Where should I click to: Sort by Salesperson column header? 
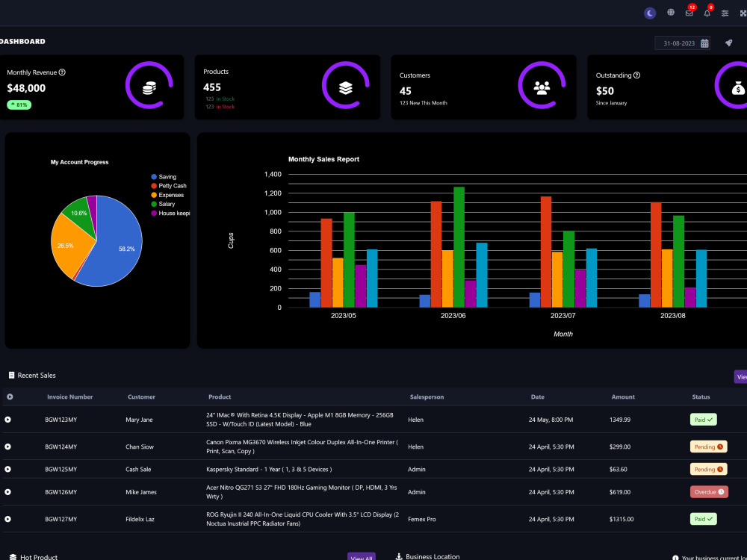point(427,396)
